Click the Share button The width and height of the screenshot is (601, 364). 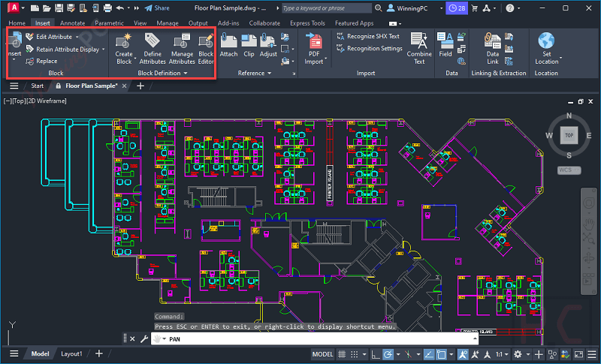(157, 8)
